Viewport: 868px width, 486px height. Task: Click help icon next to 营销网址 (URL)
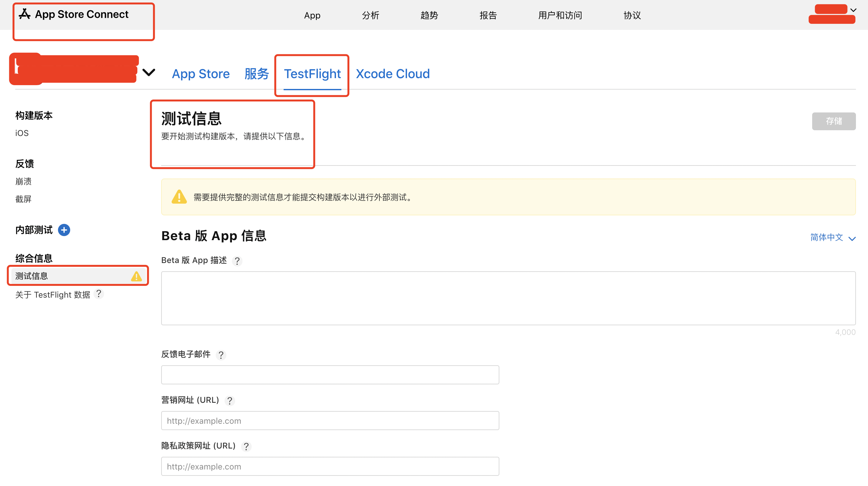click(230, 401)
